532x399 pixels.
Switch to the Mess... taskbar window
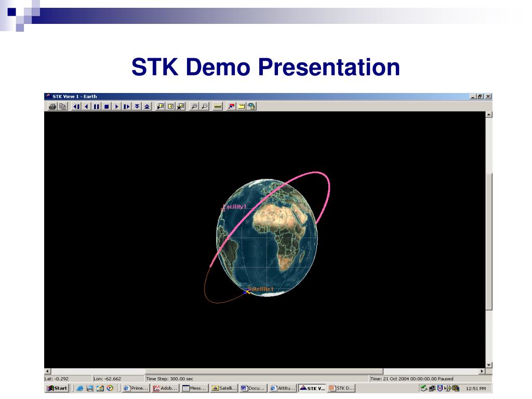(194, 388)
